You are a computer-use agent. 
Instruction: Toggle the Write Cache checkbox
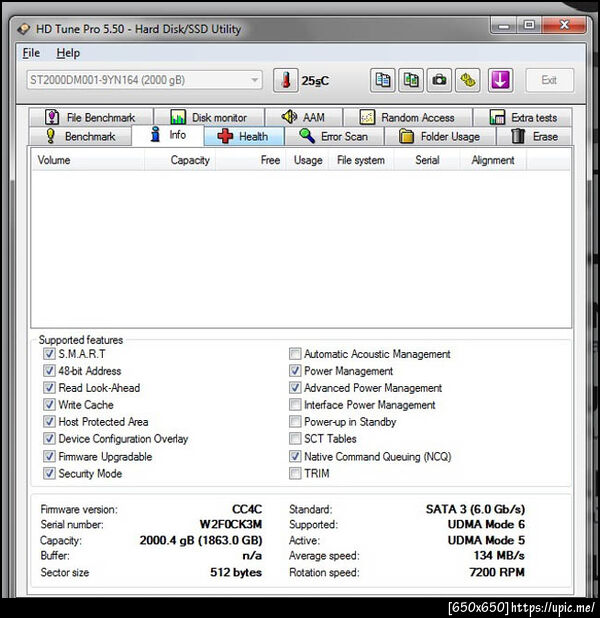[x=49, y=404]
